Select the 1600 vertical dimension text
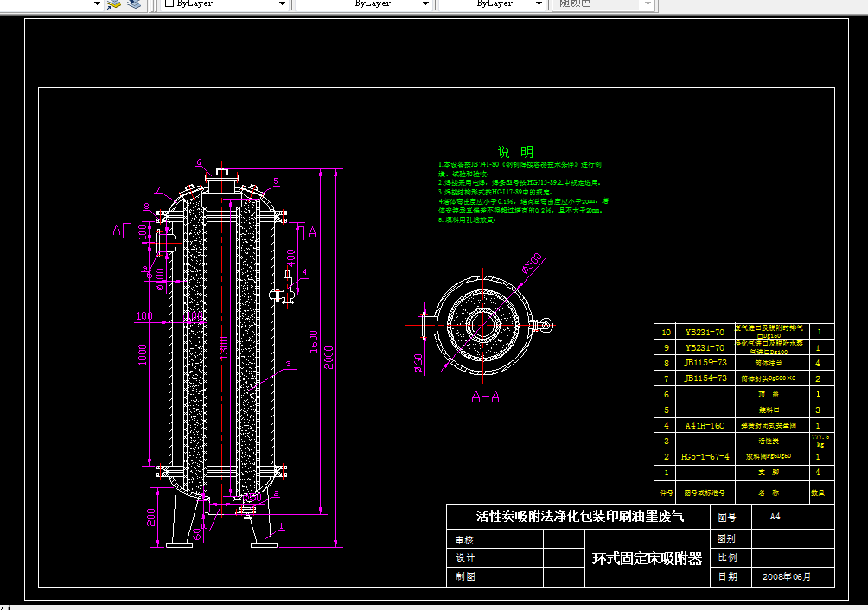Image resolution: width=868 pixels, height=610 pixels. [313, 342]
